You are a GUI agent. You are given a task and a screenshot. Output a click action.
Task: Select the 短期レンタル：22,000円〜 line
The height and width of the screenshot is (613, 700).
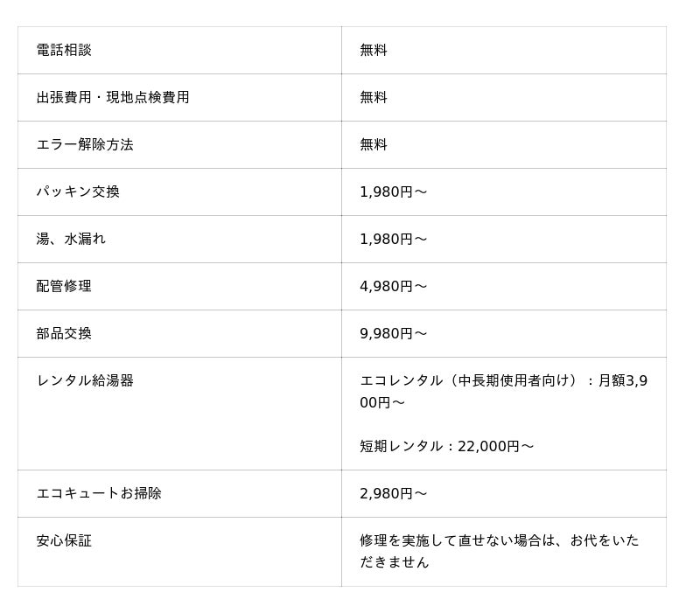tap(446, 446)
